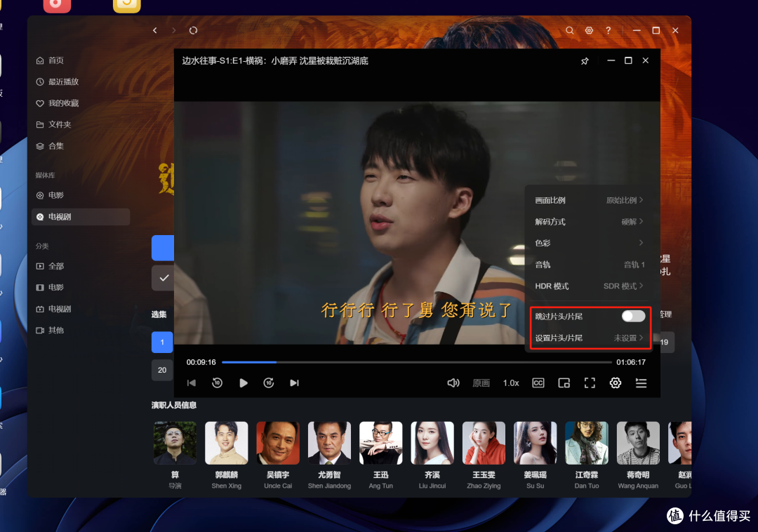
Task: Open cast photo of 姜珮瑶
Action: [x=535, y=443]
